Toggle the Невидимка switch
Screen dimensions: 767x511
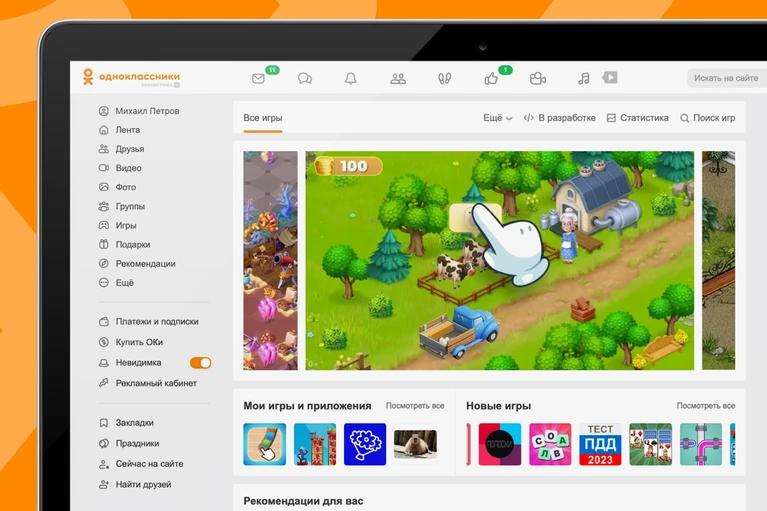pyautogui.click(x=201, y=363)
